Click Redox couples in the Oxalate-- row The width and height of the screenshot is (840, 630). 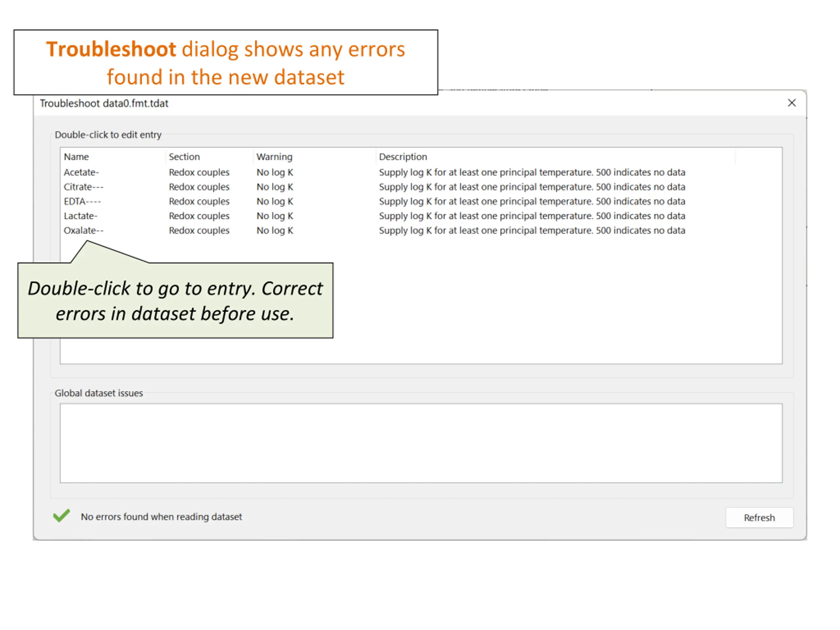tap(199, 230)
